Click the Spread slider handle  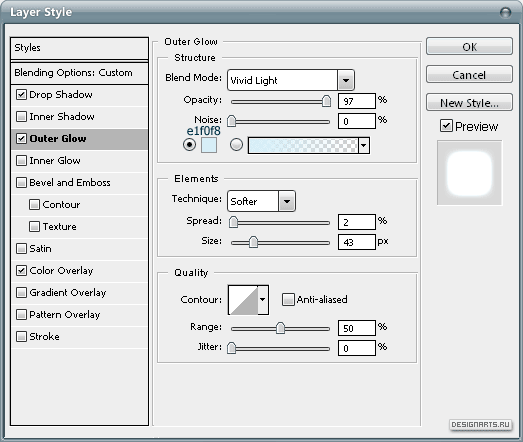coord(233,222)
